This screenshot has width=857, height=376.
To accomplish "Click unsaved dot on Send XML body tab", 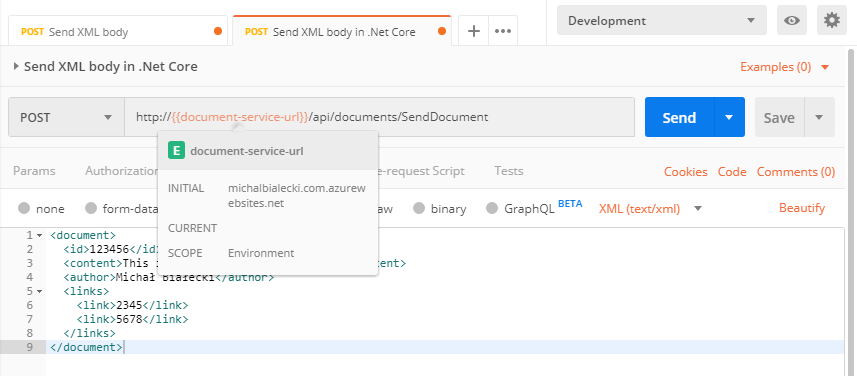I will coord(218,32).
